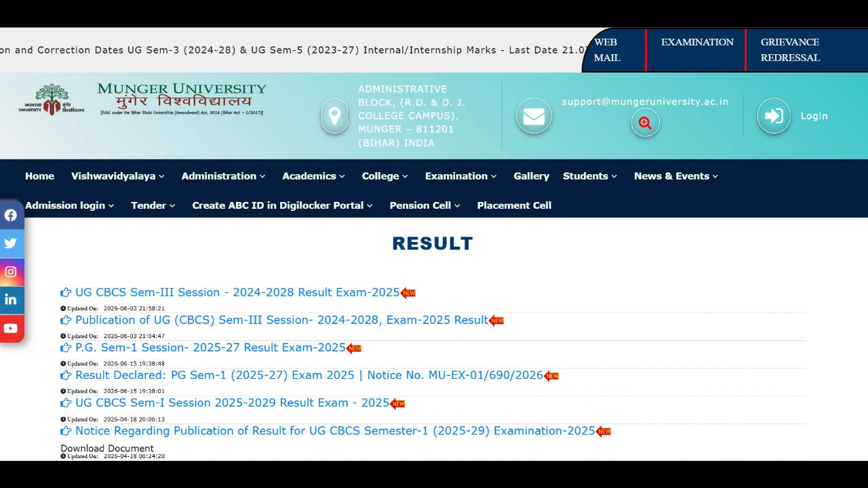Open the Instagram social sidebar icon

tap(12, 272)
